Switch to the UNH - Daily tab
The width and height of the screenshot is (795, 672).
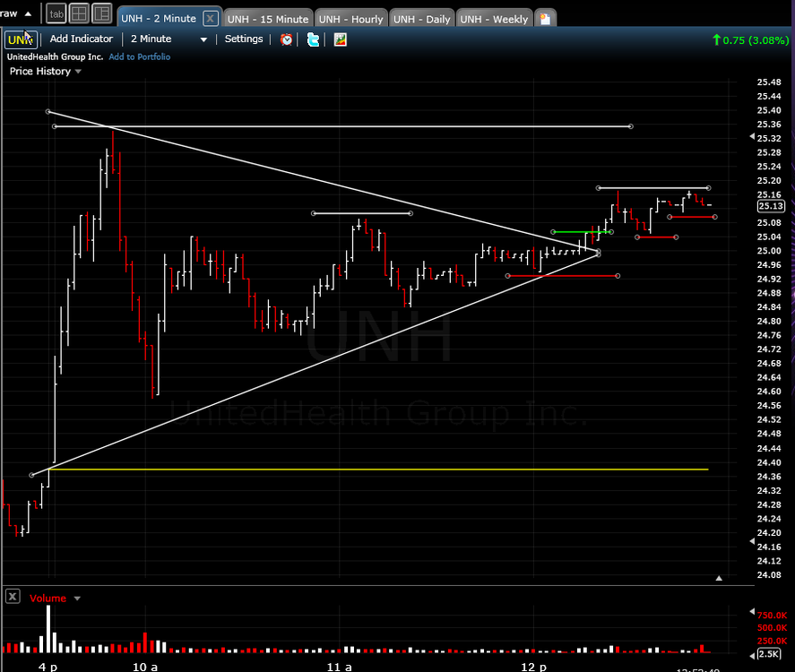click(x=422, y=19)
